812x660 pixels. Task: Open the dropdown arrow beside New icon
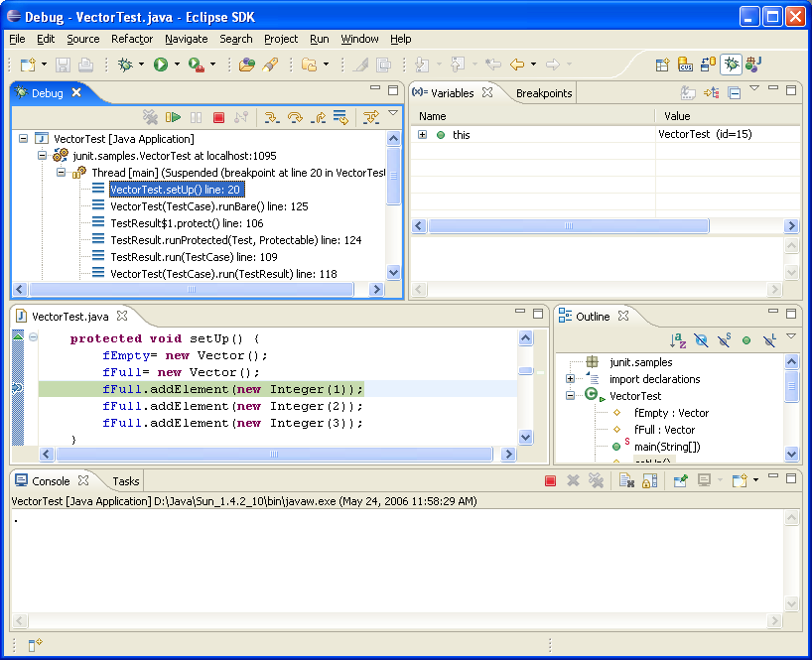point(44,65)
